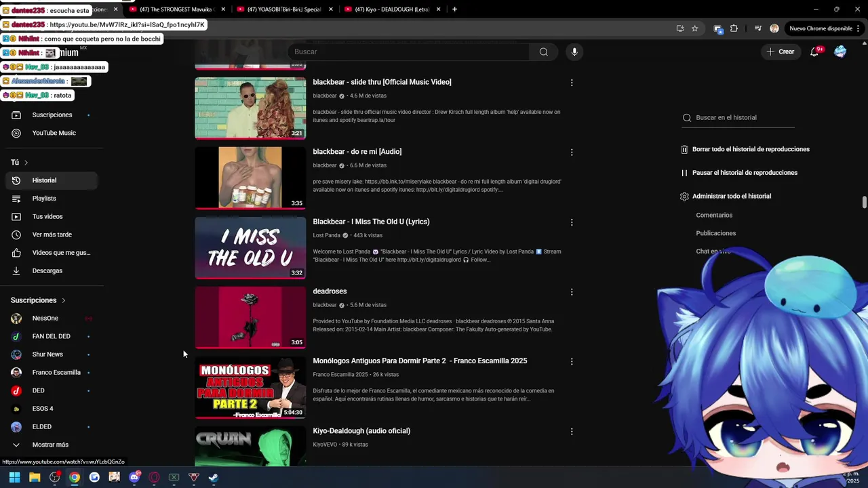Open FAN DEL DED channel
This screenshot has width=868, height=488.
51,337
